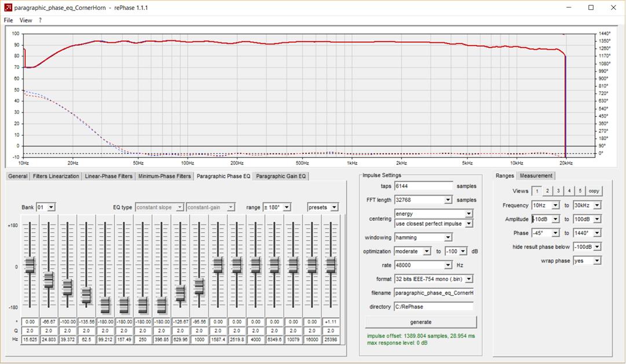This screenshot has height=364, width=626.
Task: Expand the Bank 01 dropdown
Action: (52, 207)
